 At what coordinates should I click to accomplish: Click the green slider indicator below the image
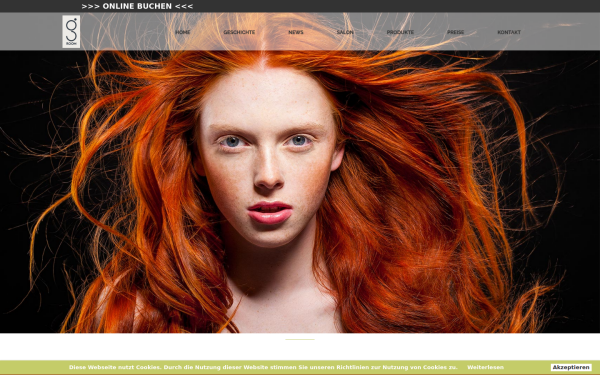point(300,339)
